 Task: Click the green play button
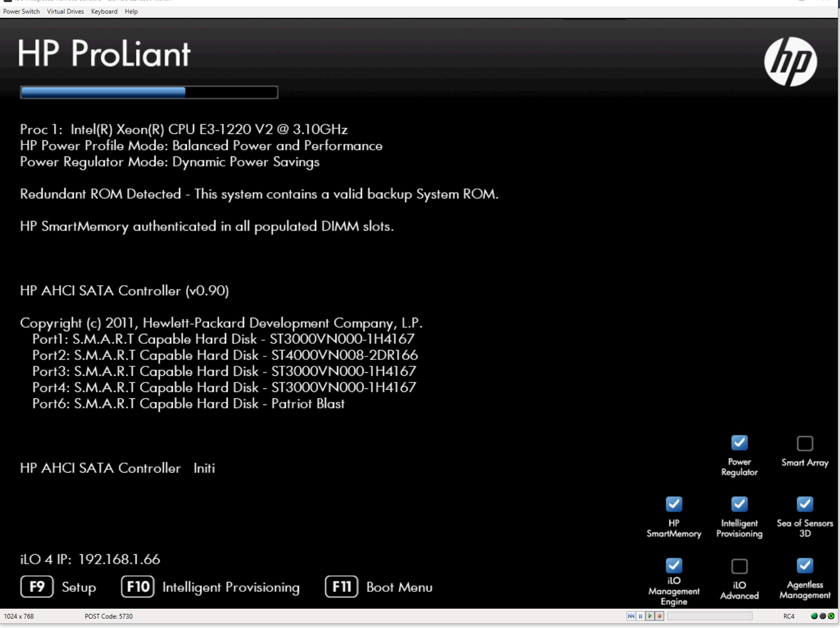pos(650,616)
